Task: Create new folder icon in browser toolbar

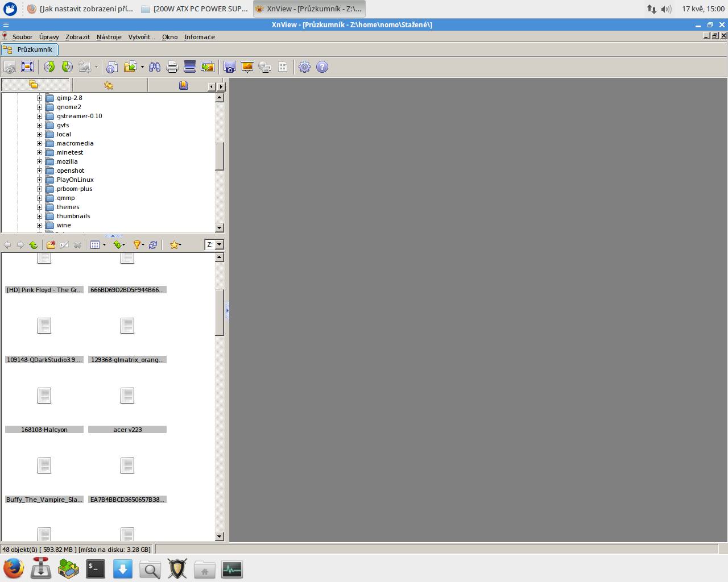Action: click(x=51, y=245)
